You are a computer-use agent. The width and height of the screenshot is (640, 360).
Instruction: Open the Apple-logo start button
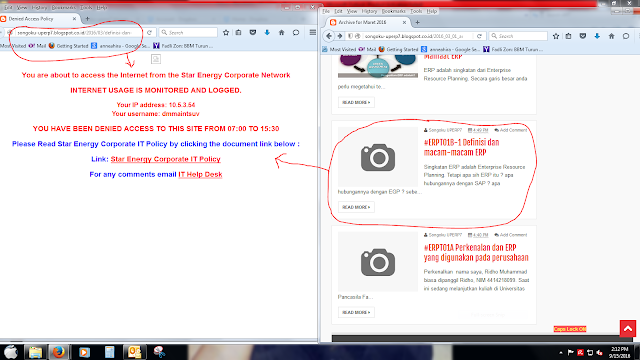11,352
